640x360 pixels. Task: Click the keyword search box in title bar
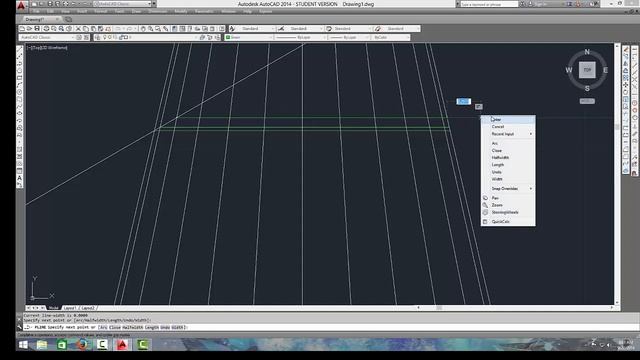[x=489, y=4]
